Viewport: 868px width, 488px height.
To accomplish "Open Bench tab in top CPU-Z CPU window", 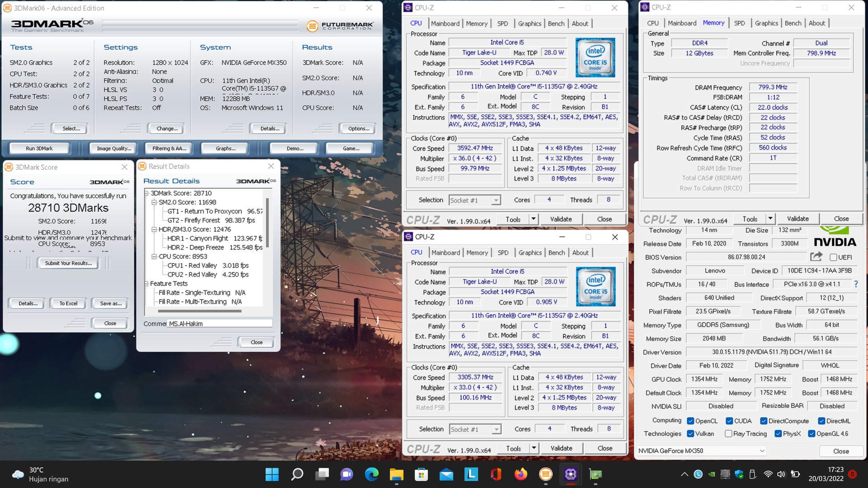I will 556,23.
